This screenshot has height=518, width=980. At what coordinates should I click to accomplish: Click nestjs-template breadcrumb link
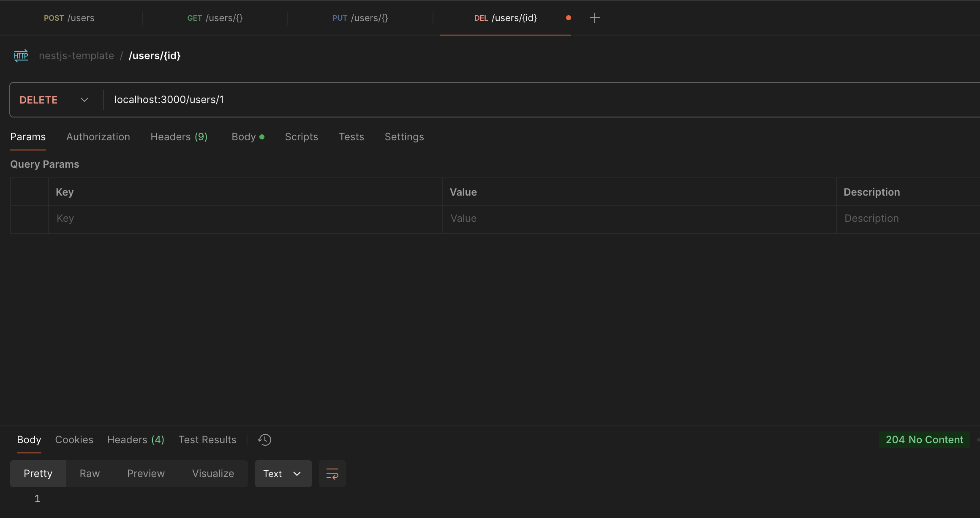coord(76,56)
